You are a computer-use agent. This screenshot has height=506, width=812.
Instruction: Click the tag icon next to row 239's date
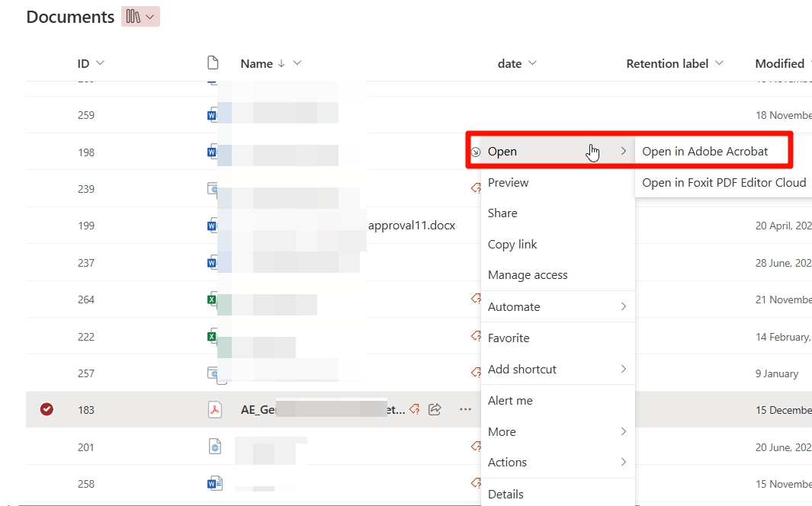click(x=477, y=187)
